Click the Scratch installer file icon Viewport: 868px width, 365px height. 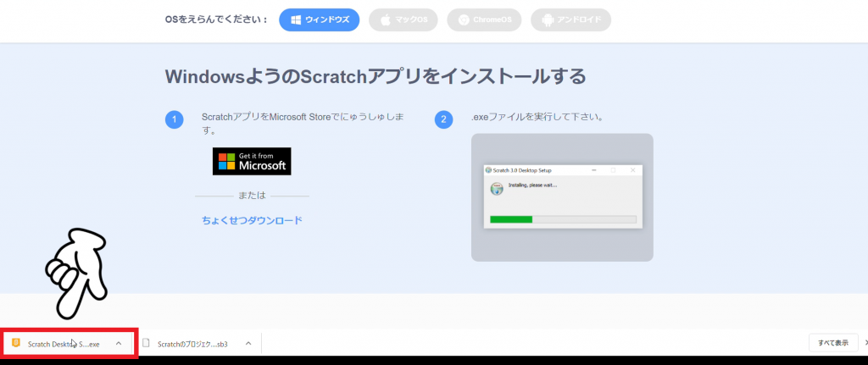(x=16, y=342)
